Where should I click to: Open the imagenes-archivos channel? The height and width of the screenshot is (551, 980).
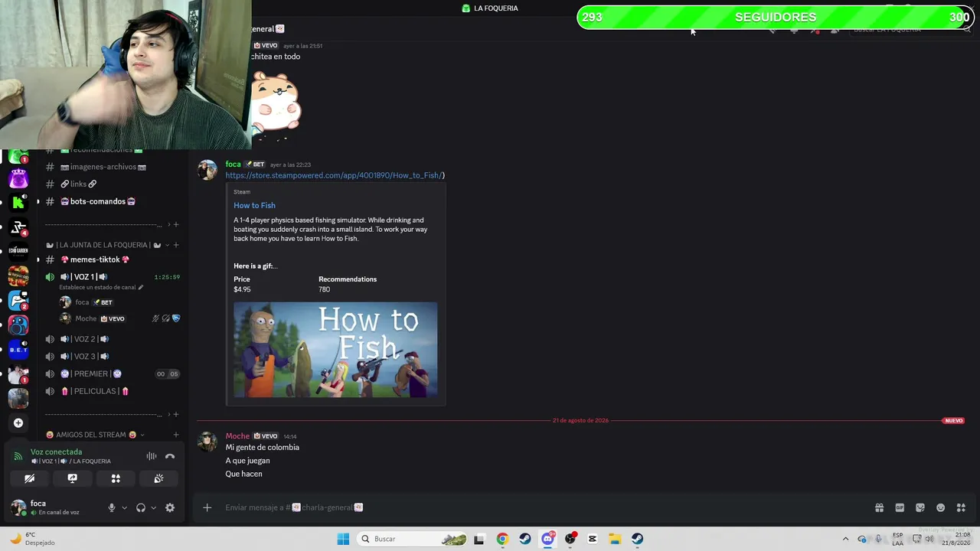[113, 167]
